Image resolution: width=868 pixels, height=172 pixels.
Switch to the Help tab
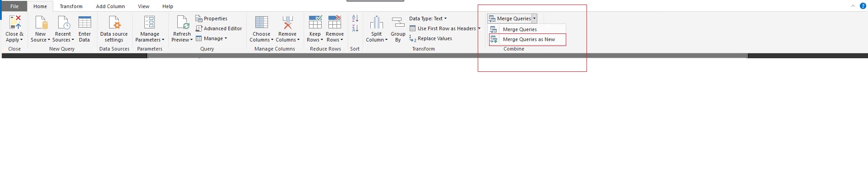tap(168, 6)
